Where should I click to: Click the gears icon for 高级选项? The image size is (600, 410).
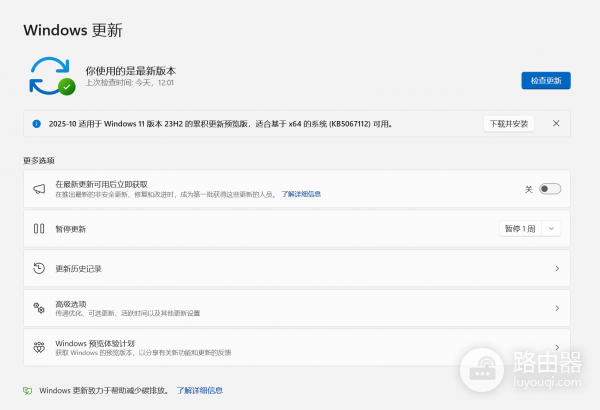[x=39, y=308]
